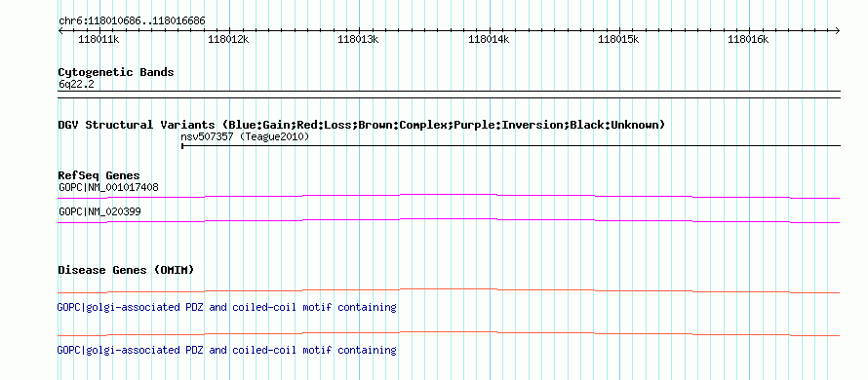Click the 118015k ruler tick label

point(619,39)
